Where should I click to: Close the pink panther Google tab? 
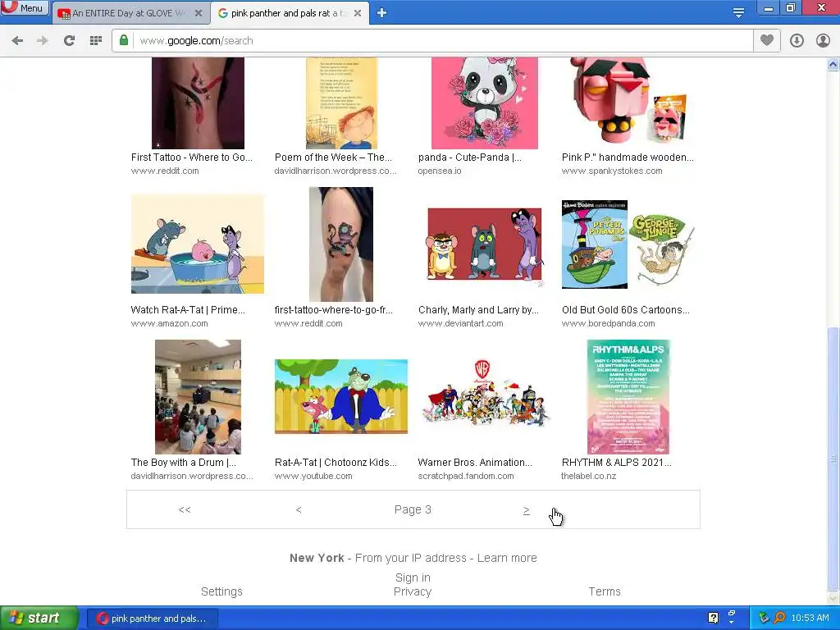358,13
